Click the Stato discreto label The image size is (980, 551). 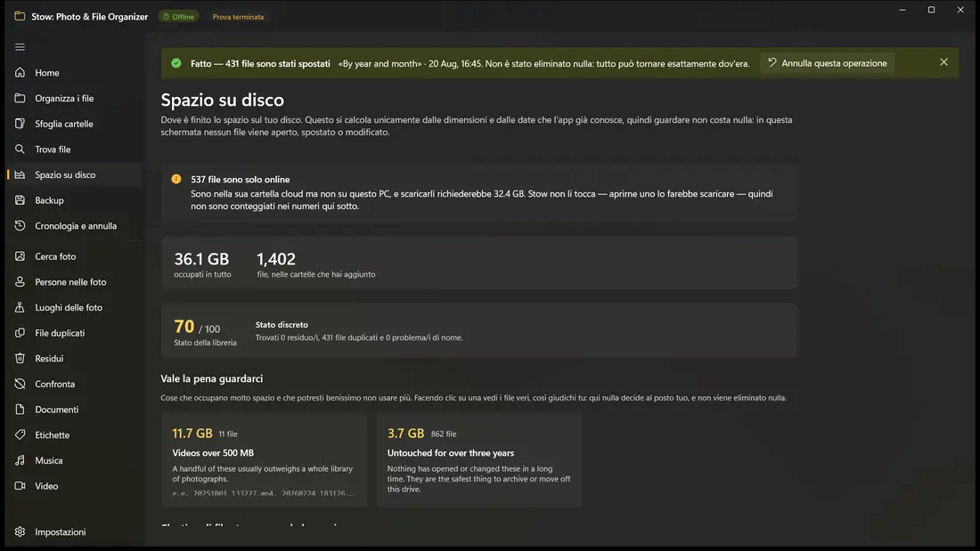pos(282,325)
